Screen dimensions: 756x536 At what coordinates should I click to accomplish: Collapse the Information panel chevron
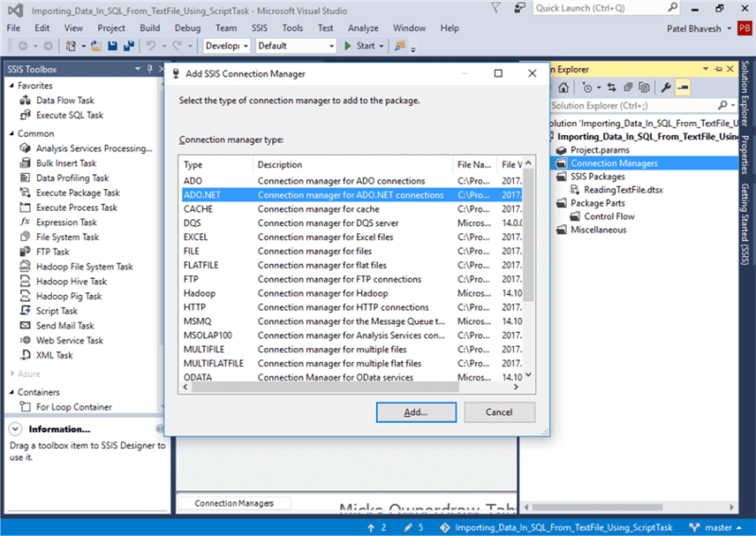tap(15, 429)
